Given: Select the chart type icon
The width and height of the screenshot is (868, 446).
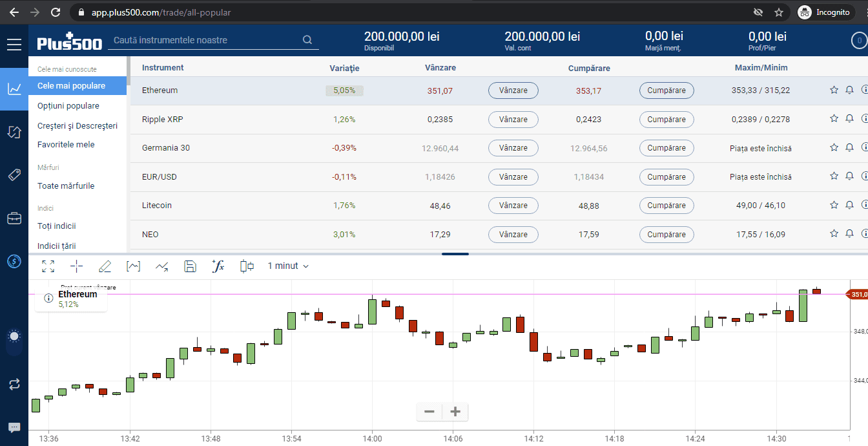Looking at the screenshot, I should point(133,266).
